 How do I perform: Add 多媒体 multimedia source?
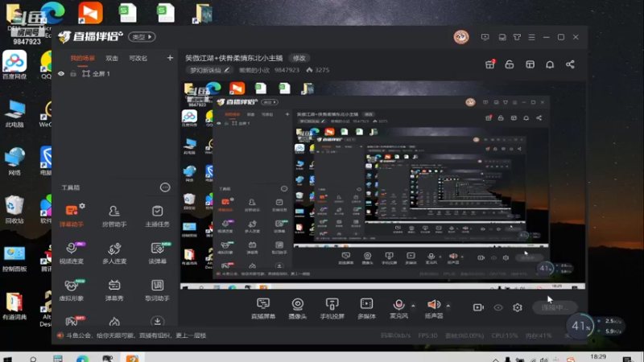366,308
